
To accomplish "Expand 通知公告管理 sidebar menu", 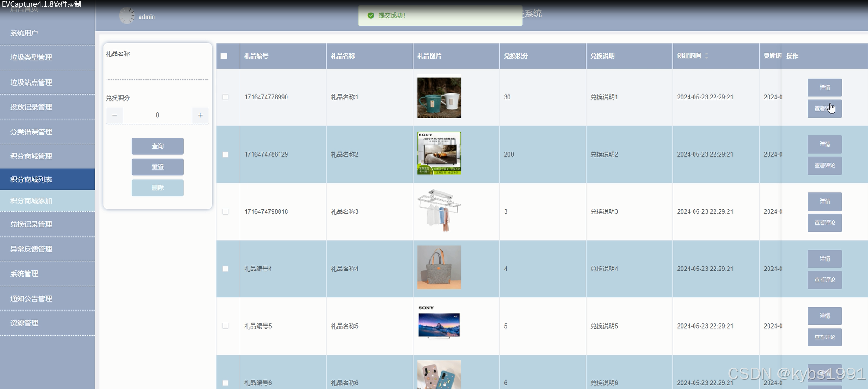I will click(47, 298).
